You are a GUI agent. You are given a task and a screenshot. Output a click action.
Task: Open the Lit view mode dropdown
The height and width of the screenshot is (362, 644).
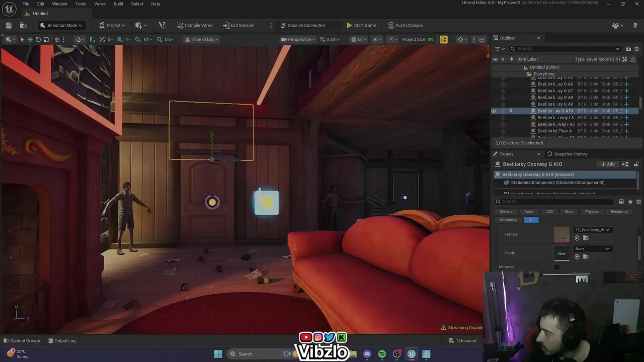[x=359, y=39]
